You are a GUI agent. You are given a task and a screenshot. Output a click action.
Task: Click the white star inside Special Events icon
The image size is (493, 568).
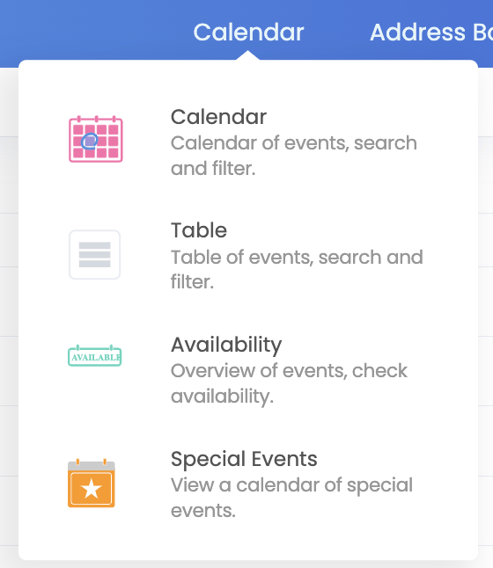(x=91, y=489)
